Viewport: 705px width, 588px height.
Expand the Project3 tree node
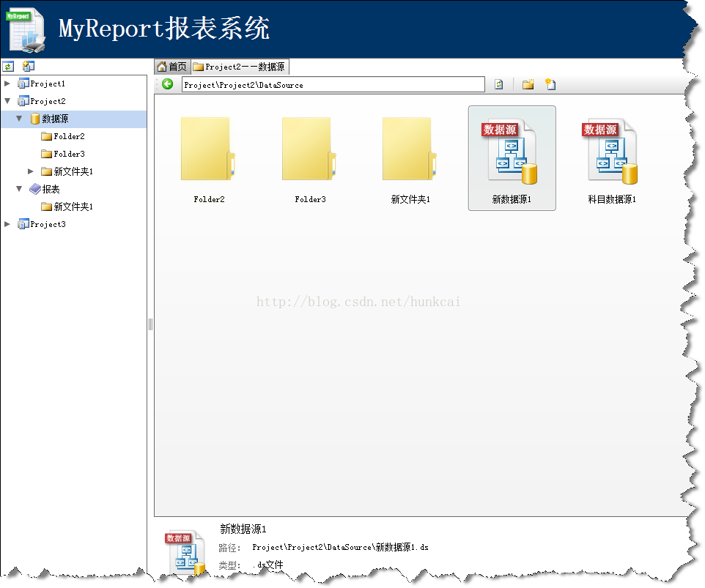coord(7,224)
